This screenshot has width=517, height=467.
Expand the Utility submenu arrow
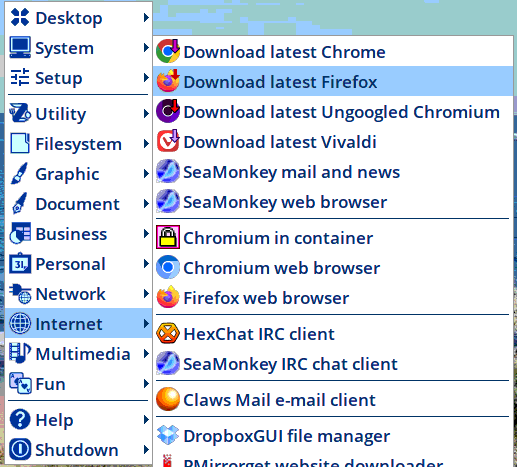point(146,113)
